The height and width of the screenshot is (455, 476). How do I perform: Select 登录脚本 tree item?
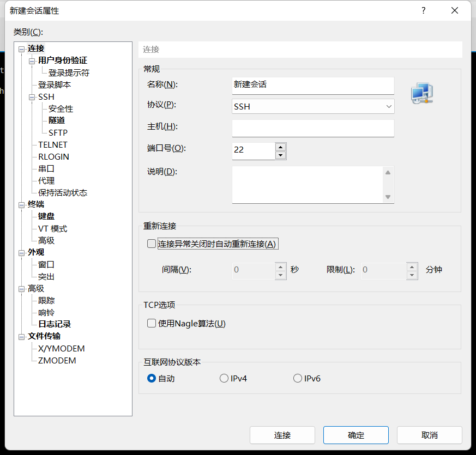click(55, 84)
